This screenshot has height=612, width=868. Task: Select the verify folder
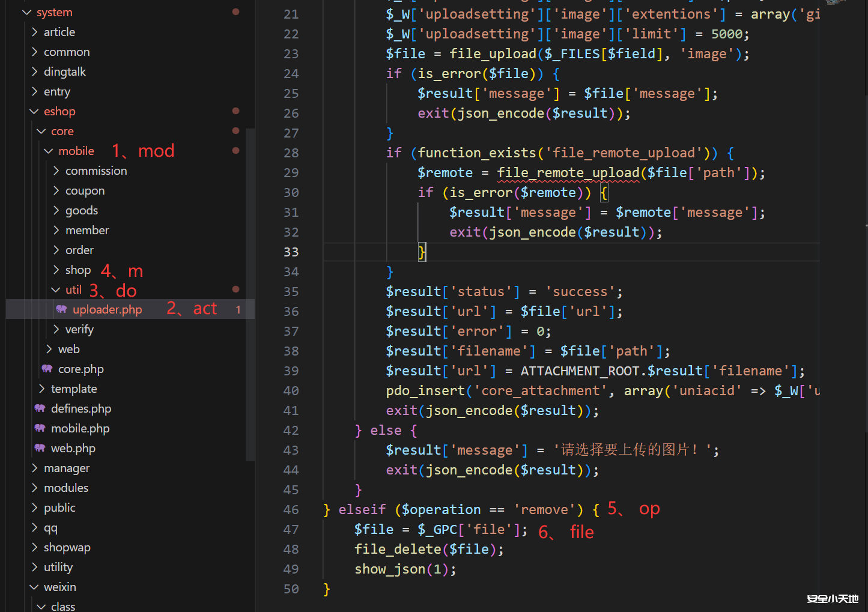(x=79, y=329)
